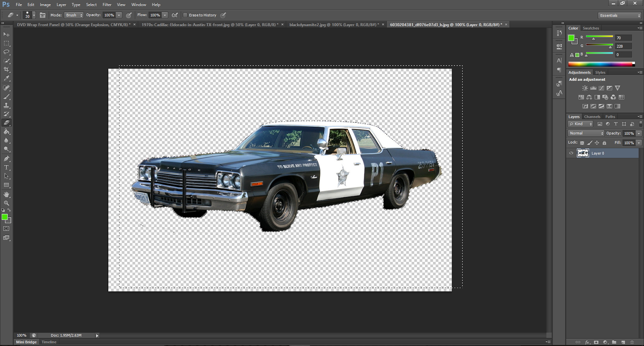Enable the Erase to History checkbox

185,15
